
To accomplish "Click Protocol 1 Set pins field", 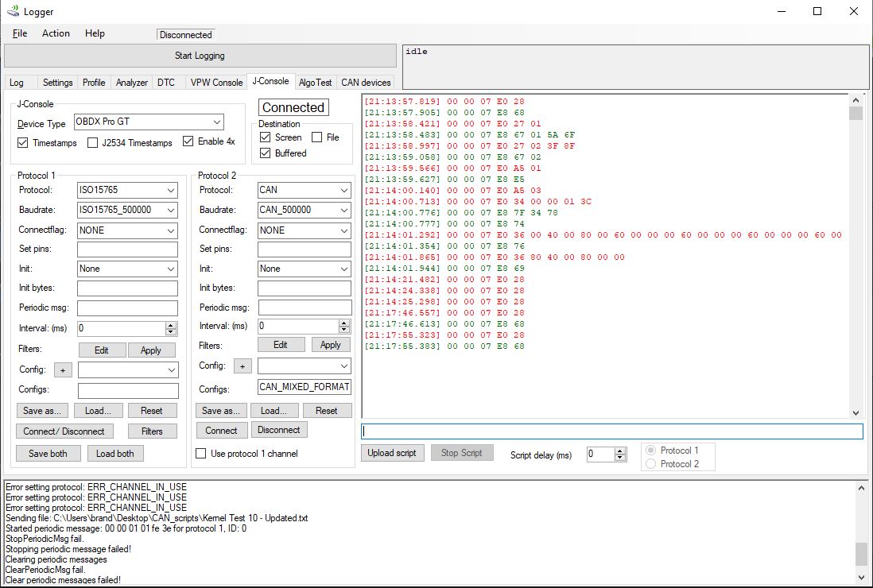I will [x=127, y=250].
